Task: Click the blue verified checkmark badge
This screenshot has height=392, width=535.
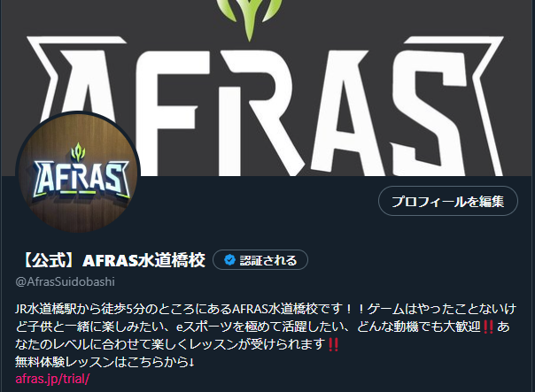Action: click(x=229, y=260)
